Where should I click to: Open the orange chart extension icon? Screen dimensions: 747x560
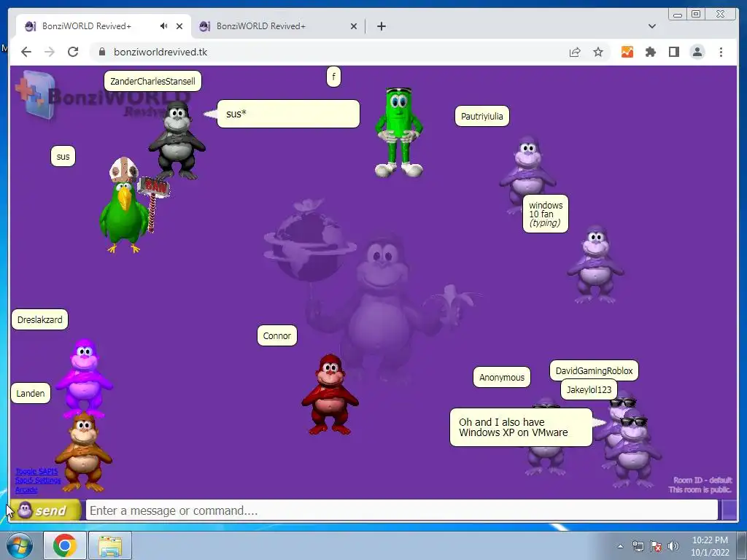[x=627, y=52]
